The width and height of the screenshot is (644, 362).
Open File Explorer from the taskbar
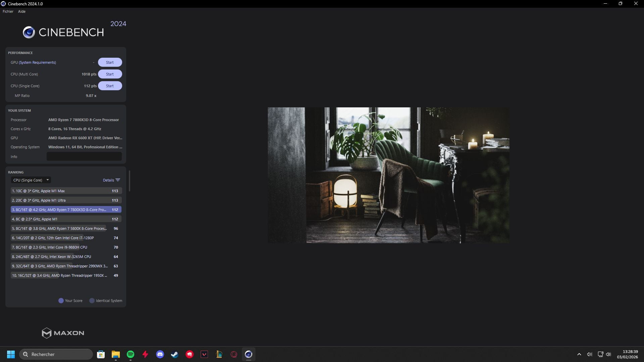pos(116,354)
